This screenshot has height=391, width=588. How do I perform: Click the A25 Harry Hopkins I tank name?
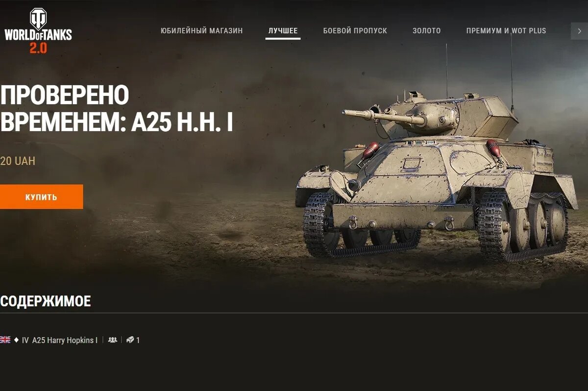pyautogui.click(x=65, y=340)
